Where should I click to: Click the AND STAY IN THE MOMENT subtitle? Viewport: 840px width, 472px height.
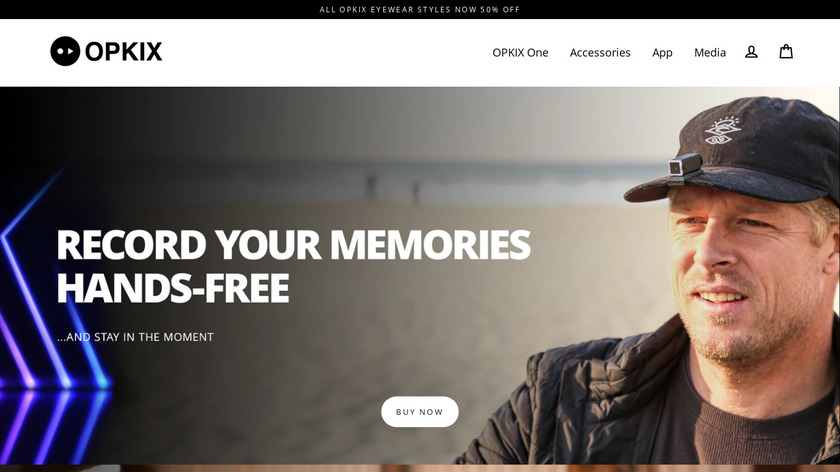(135, 337)
